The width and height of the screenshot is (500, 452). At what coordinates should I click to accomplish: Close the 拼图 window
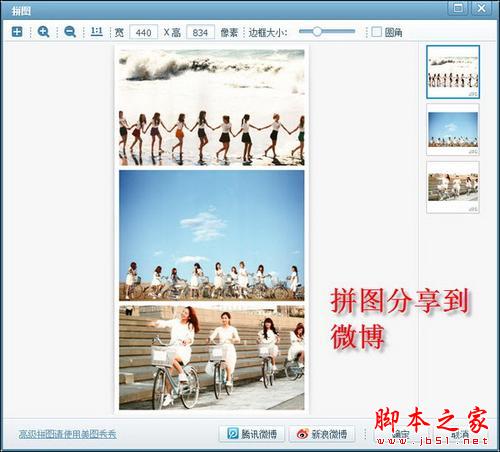tap(481, 8)
